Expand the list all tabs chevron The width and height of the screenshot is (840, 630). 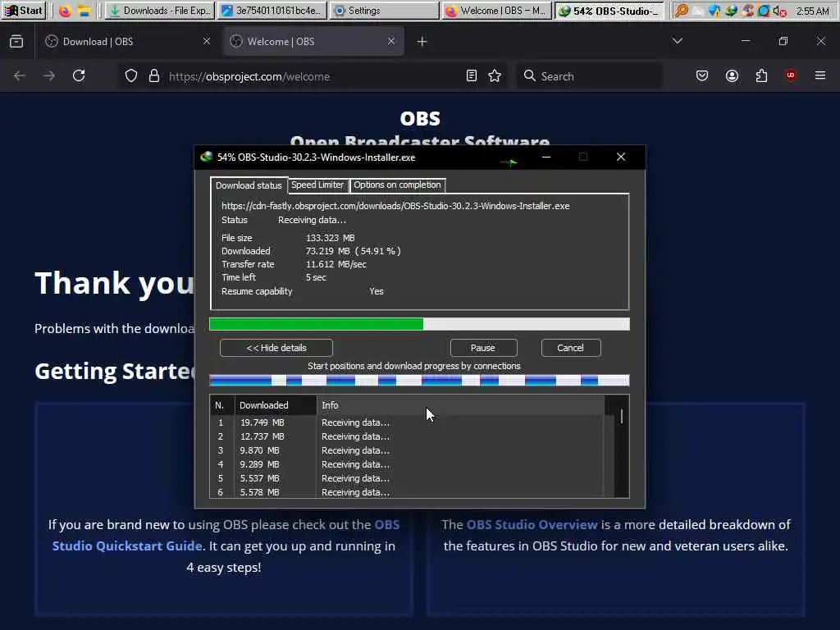coord(678,41)
